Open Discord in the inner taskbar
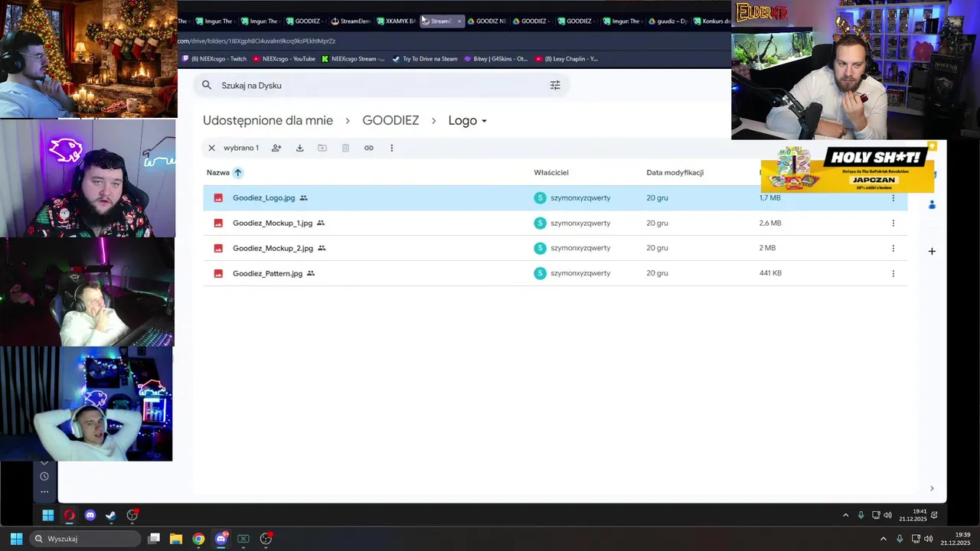The image size is (980, 551). (90, 515)
